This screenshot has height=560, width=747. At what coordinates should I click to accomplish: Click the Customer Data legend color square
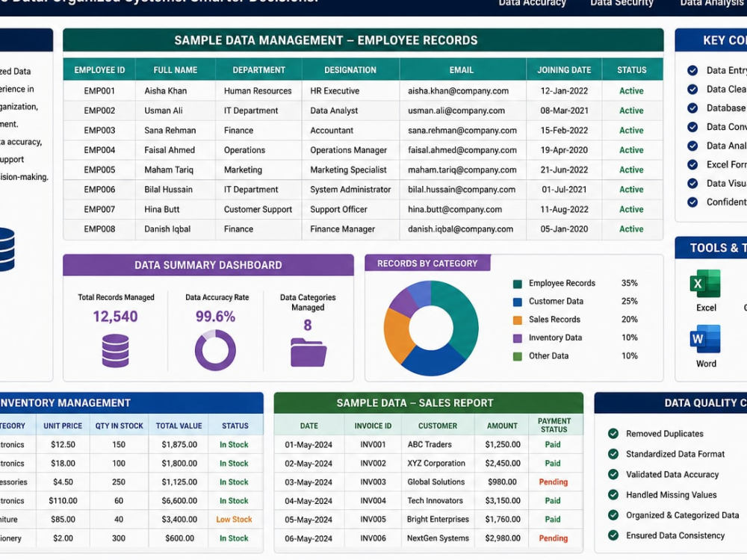pyautogui.click(x=518, y=302)
